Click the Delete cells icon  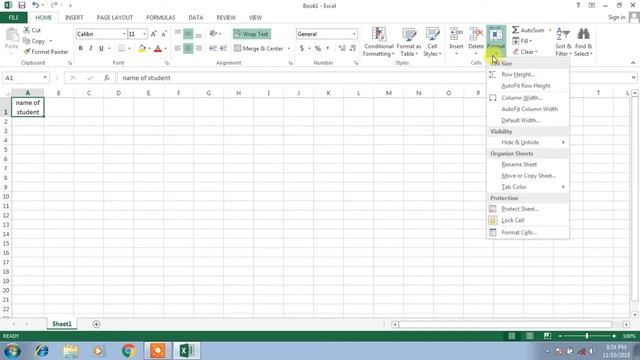(x=476, y=34)
